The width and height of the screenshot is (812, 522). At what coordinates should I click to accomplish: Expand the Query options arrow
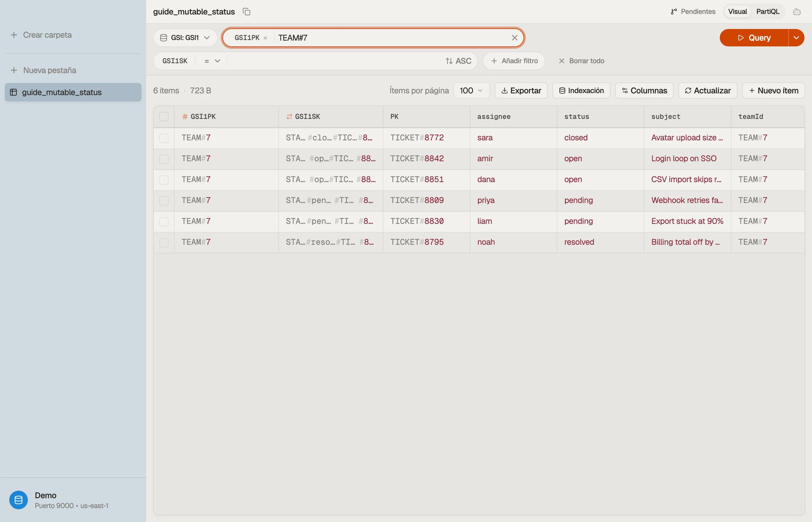(796, 38)
